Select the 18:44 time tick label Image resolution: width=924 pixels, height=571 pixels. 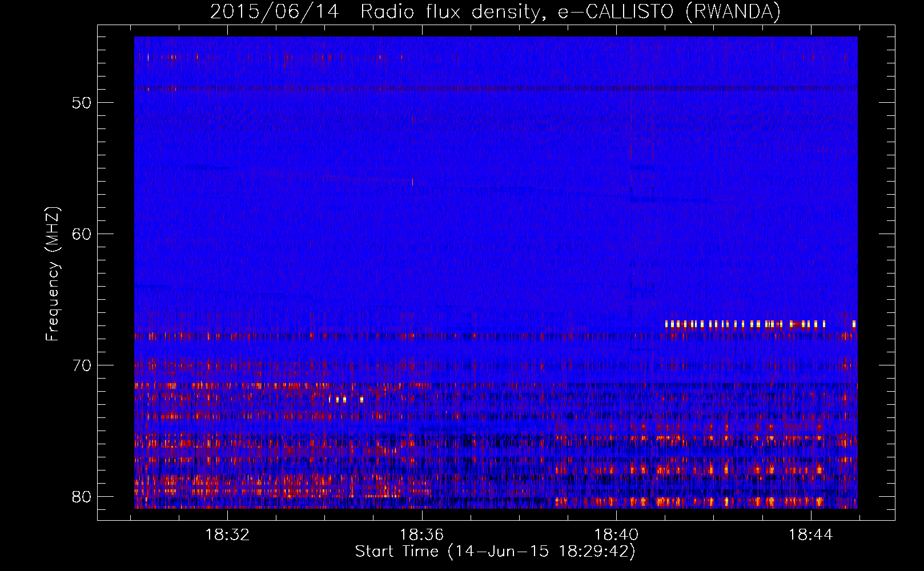coord(811,535)
